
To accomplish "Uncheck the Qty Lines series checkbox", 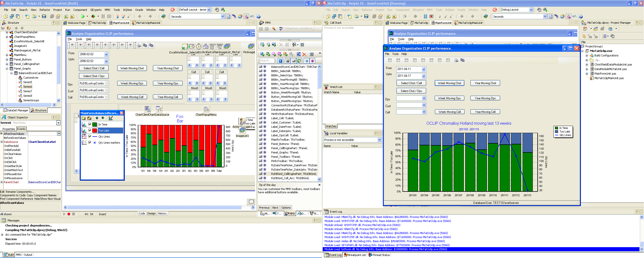I will pyautogui.click(x=90, y=137).
